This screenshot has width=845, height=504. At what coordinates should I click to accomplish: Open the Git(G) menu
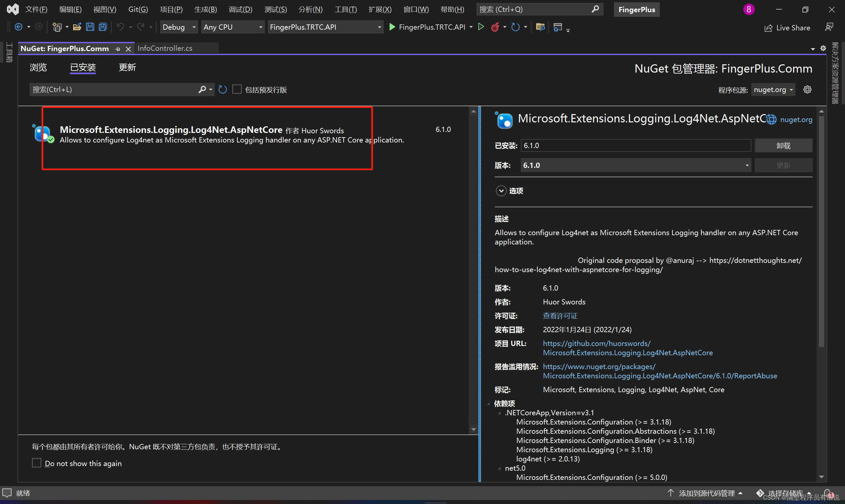click(138, 9)
